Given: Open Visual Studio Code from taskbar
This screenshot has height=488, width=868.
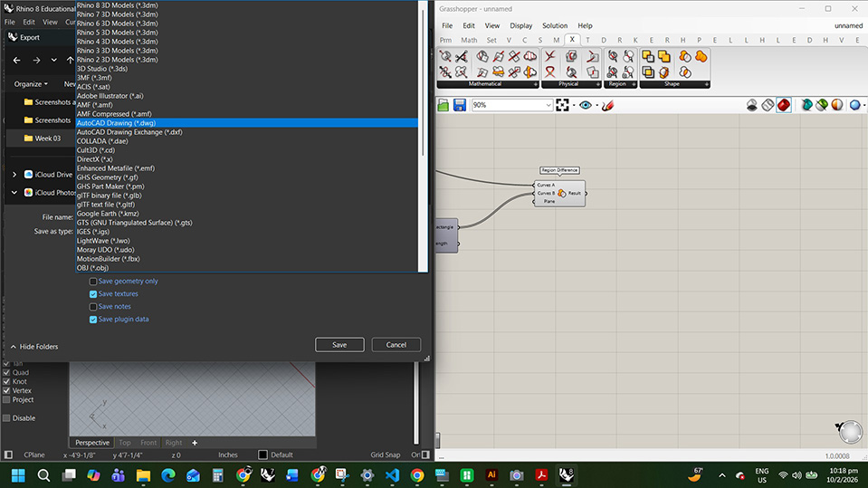Looking at the screenshot, I should click(392, 475).
